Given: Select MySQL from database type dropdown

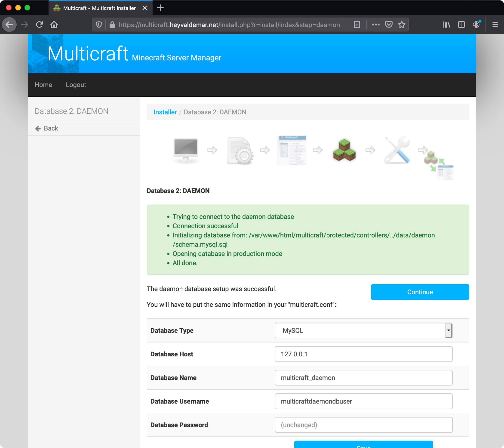Looking at the screenshot, I should pyautogui.click(x=363, y=330).
